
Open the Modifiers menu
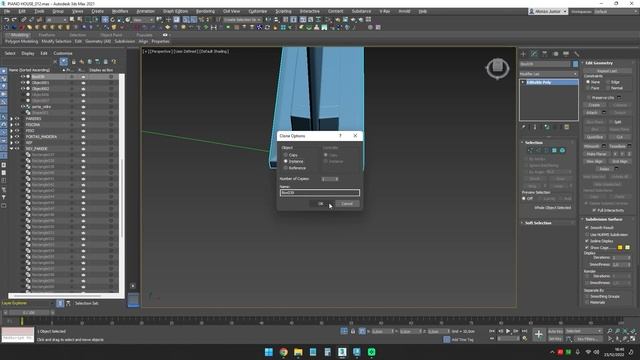point(120,11)
